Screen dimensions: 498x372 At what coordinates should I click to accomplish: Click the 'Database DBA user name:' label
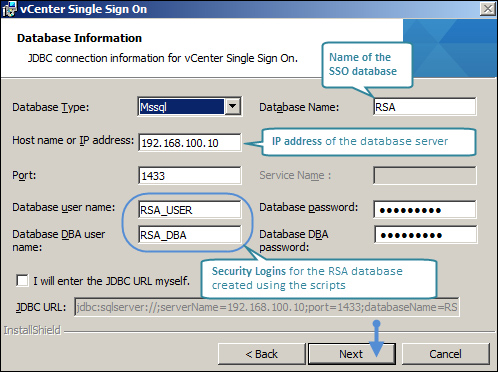pyautogui.click(x=59, y=241)
